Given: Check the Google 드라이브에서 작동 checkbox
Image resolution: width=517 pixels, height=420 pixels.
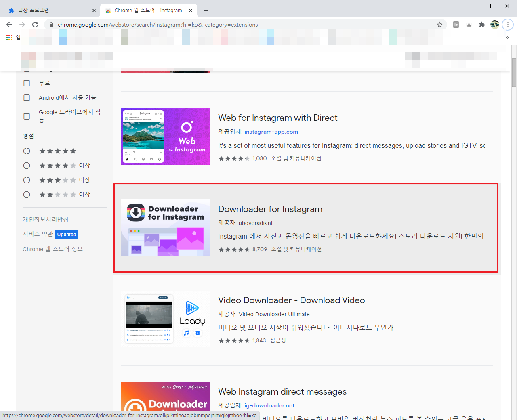Looking at the screenshot, I should [x=27, y=116].
